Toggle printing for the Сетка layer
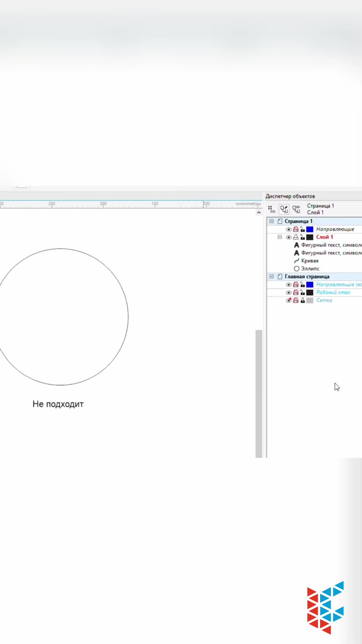The width and height of the screenshot is (362, 644). click(296, 300)
